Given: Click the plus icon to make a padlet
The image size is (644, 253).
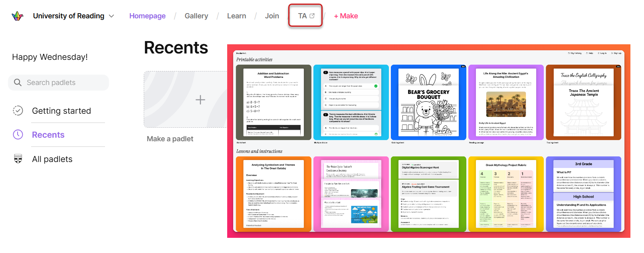Looking at the screenshot, I should coord(200,100).
